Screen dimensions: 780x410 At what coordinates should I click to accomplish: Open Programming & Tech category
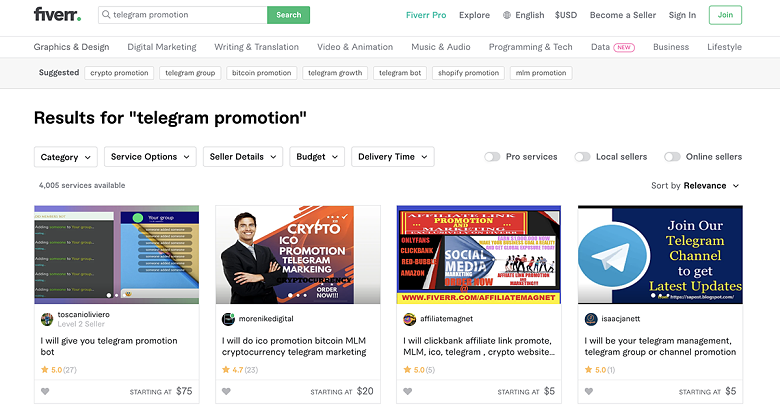530,47
